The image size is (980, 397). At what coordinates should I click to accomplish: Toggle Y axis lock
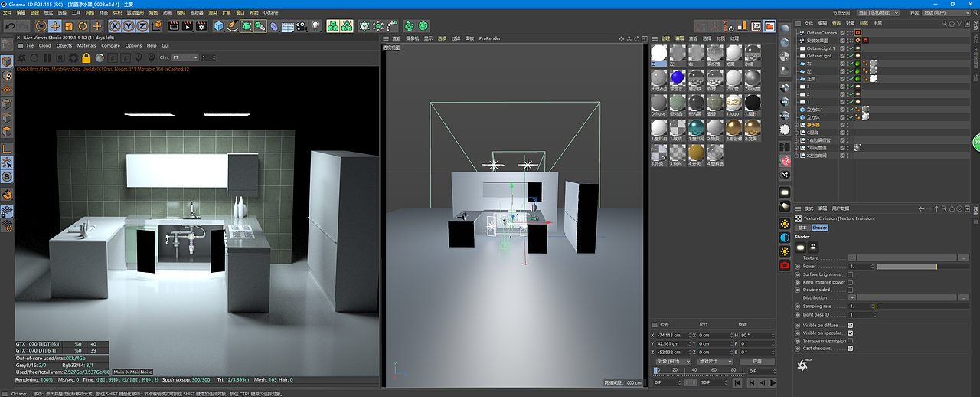128,26
